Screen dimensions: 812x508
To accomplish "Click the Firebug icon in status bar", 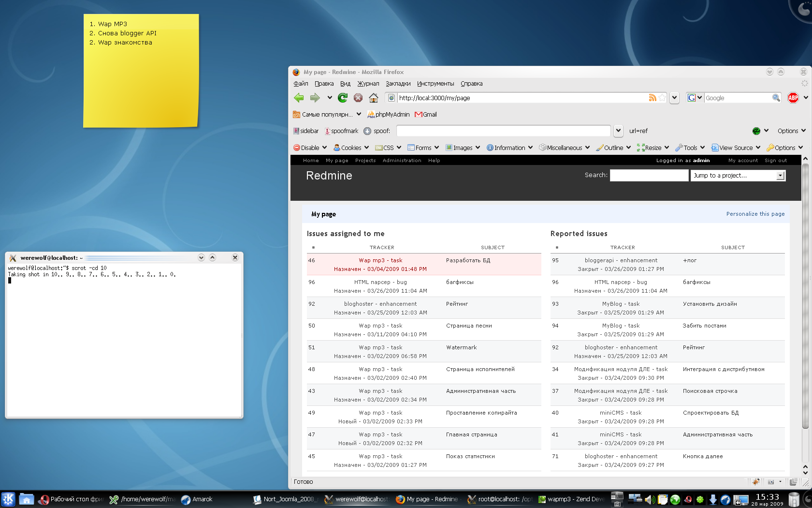I will pos(756,482).
